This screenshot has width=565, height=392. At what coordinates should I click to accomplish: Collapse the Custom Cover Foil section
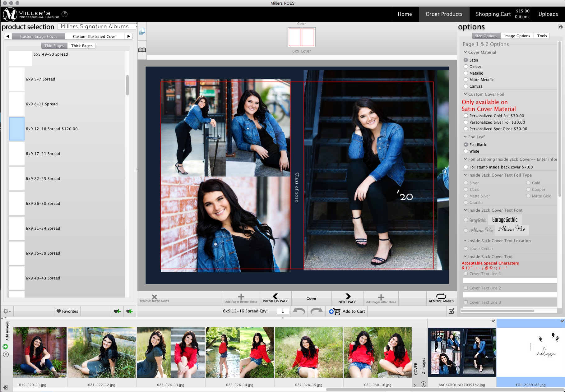(x=465, y=94)
